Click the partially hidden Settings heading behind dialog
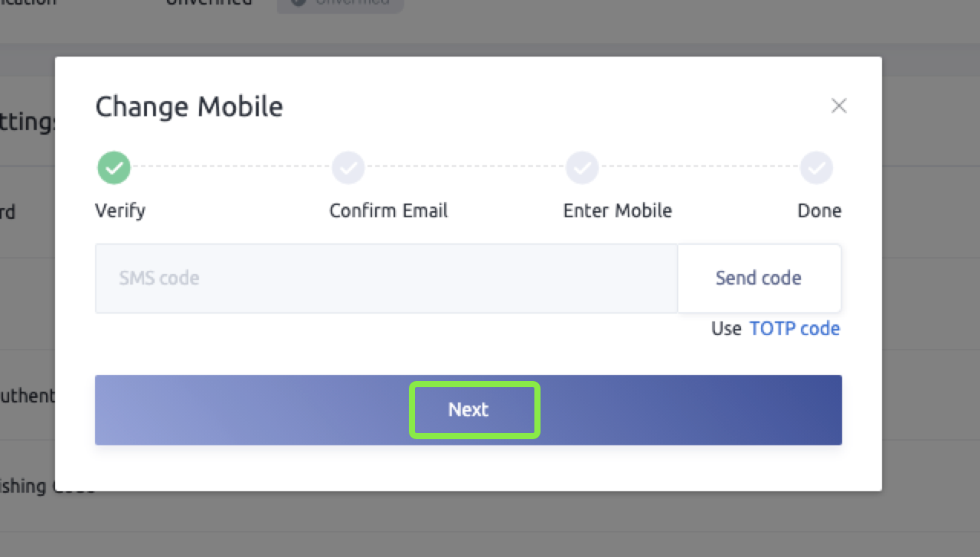The width and height of the screenshot is (980, 557). pyautogui.click(x=28, y=122)
